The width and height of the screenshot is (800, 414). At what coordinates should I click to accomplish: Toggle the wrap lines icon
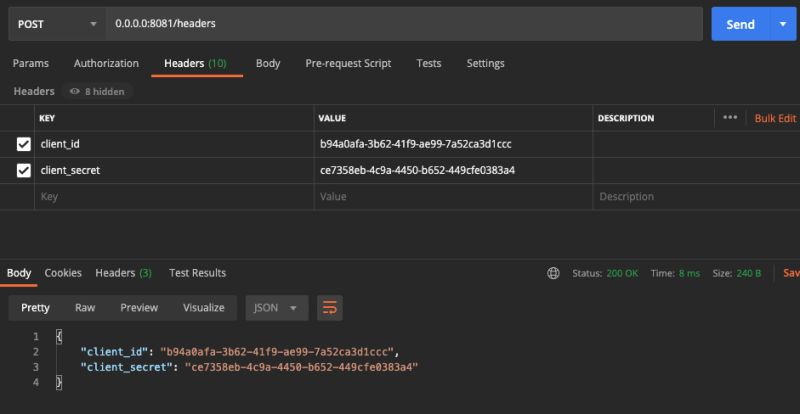coord(330,308)
